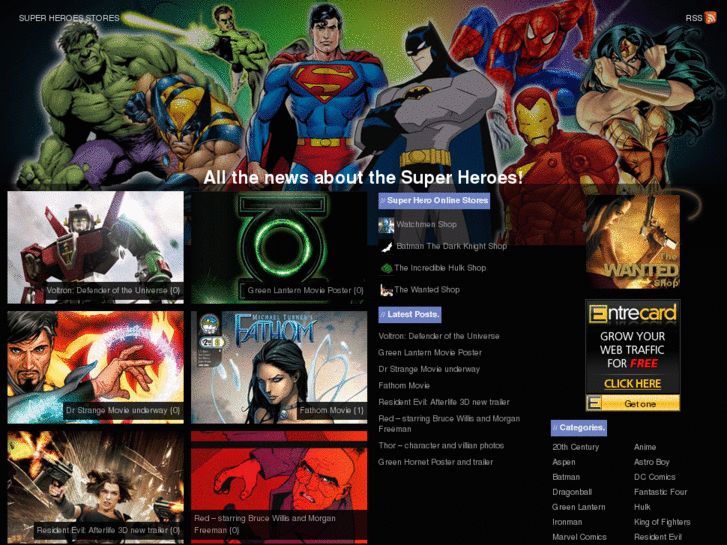Select the Astro Boy category

(651, 462)
